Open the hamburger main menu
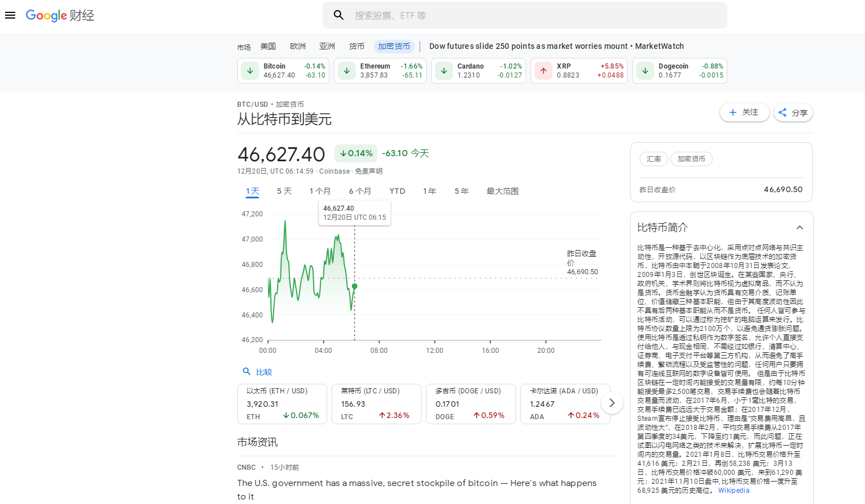Viewport: 865px width, 504px height. pyautogui.click(x=10, y=15)
